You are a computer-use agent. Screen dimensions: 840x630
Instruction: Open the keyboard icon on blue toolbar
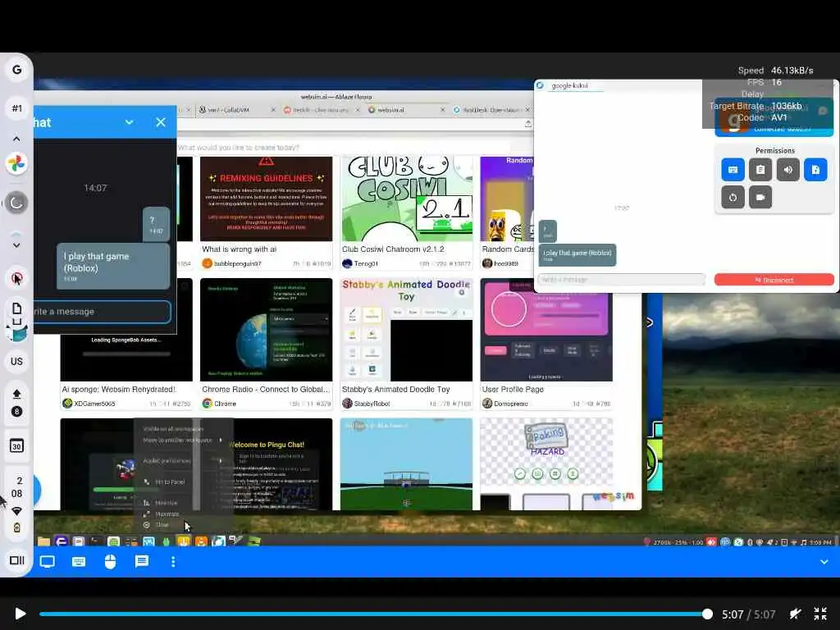[79, 561]
